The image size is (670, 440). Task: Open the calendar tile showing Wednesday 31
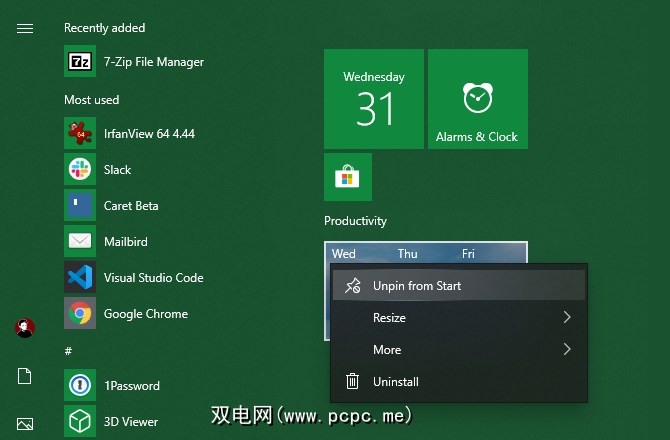tap(374, 99)
